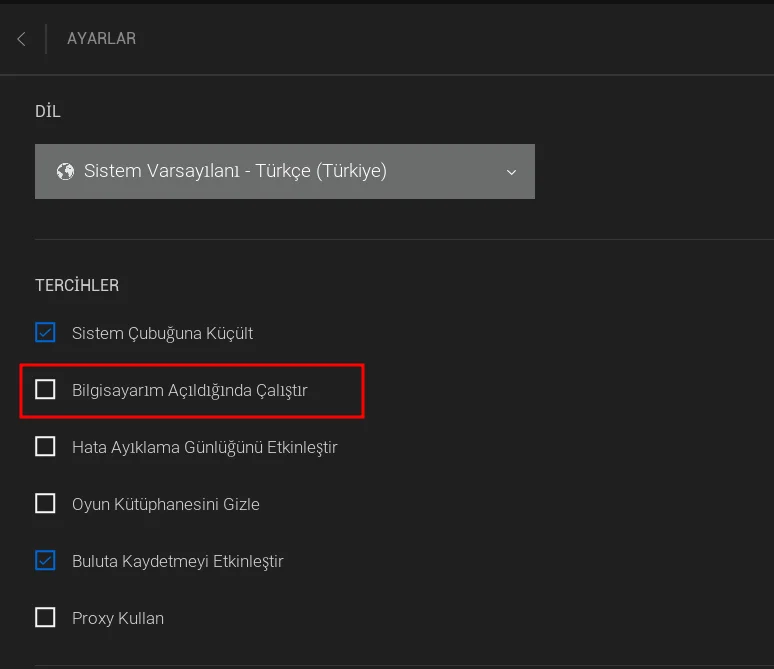The image size is (774, 669).
Task: Enable the Proxy Kullan checkbox
Action: 45,617
